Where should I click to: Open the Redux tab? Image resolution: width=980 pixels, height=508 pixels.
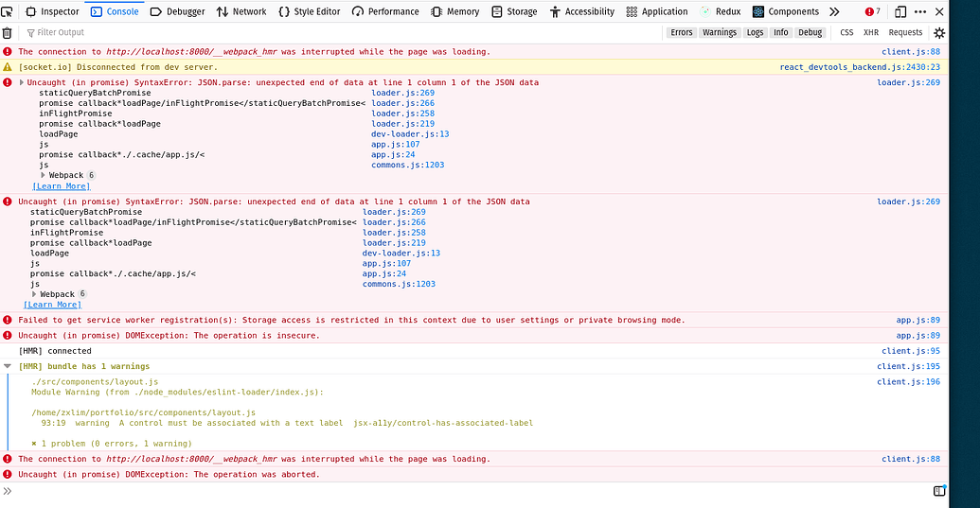tap(721, 11)
